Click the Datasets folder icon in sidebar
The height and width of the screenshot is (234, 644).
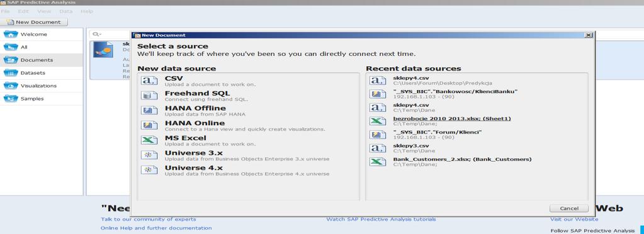tap(11, 73)
